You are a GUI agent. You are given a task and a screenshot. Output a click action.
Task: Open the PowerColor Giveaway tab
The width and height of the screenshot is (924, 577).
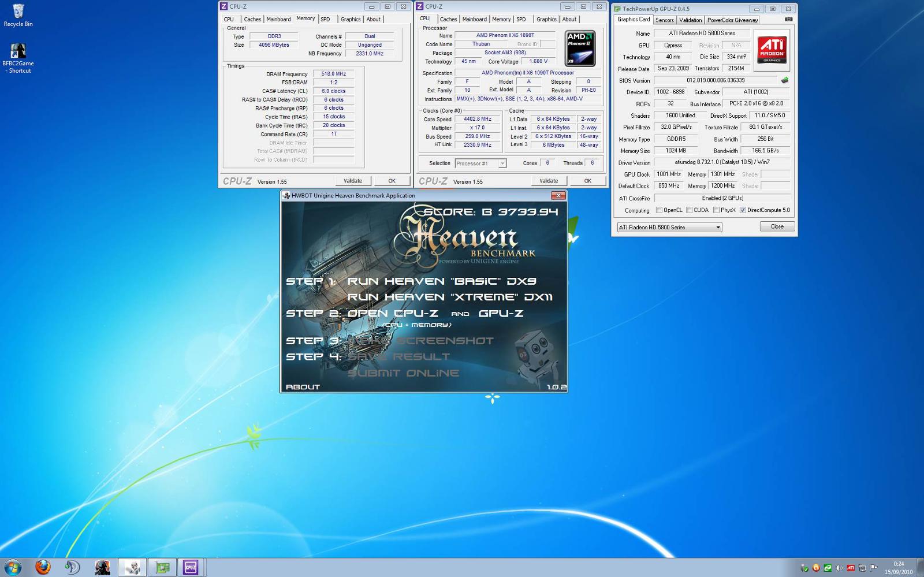[x=732, y=20]
